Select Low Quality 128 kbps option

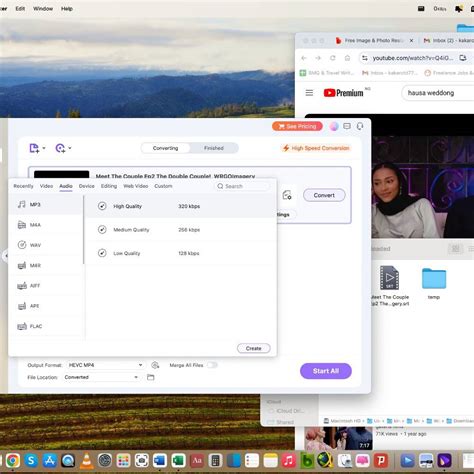[x=181, y=253]
